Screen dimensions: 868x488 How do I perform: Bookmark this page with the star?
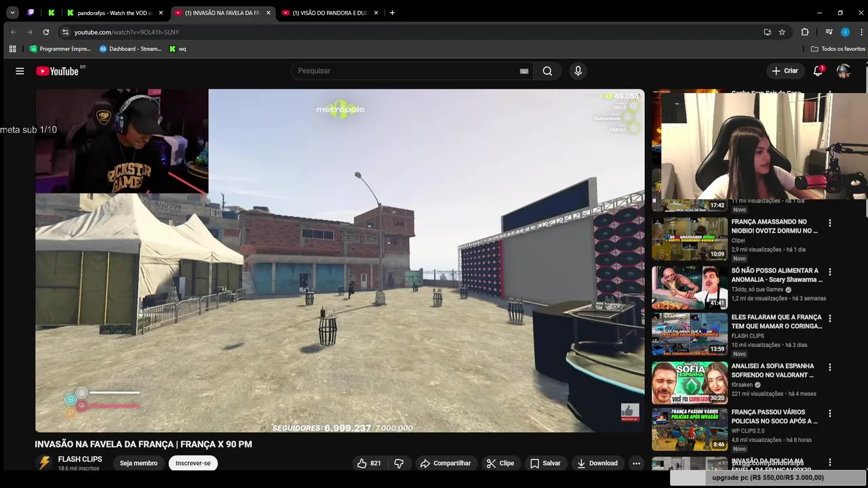tap(782, 32)
